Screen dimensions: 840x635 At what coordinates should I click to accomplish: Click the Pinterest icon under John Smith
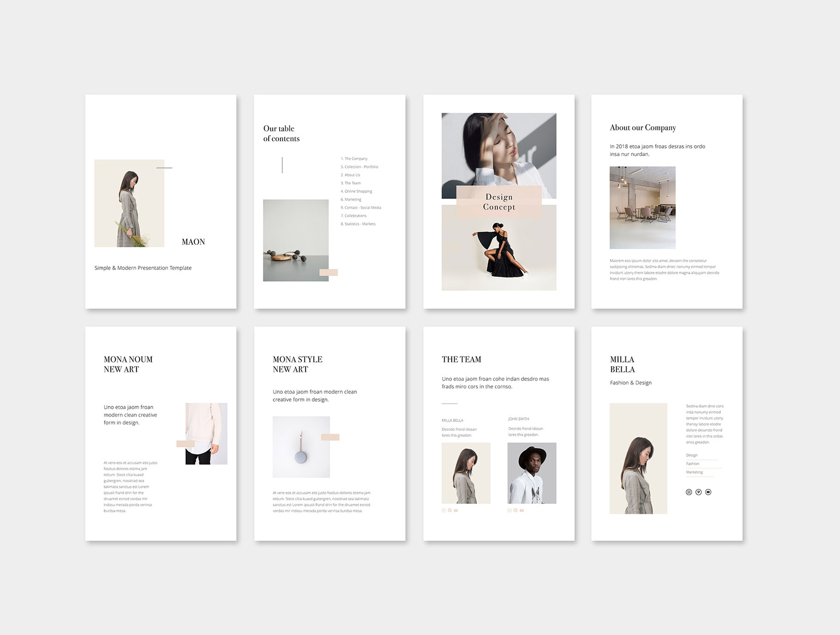click(x=515, y=510)
